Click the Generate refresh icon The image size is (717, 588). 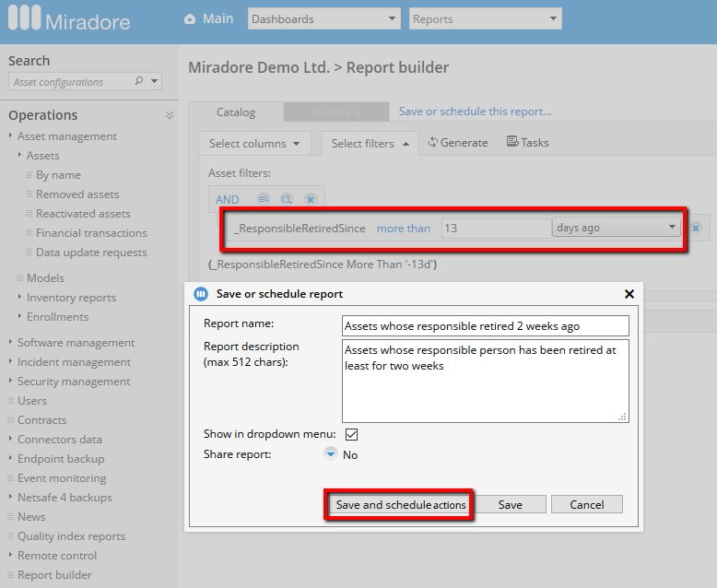pyautogui.click(x=432, y=142)
